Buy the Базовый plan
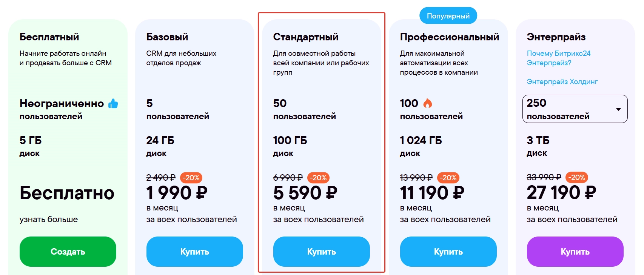This screenshot has height=275, width=644. pyautogui.click(x=195, y=252)
